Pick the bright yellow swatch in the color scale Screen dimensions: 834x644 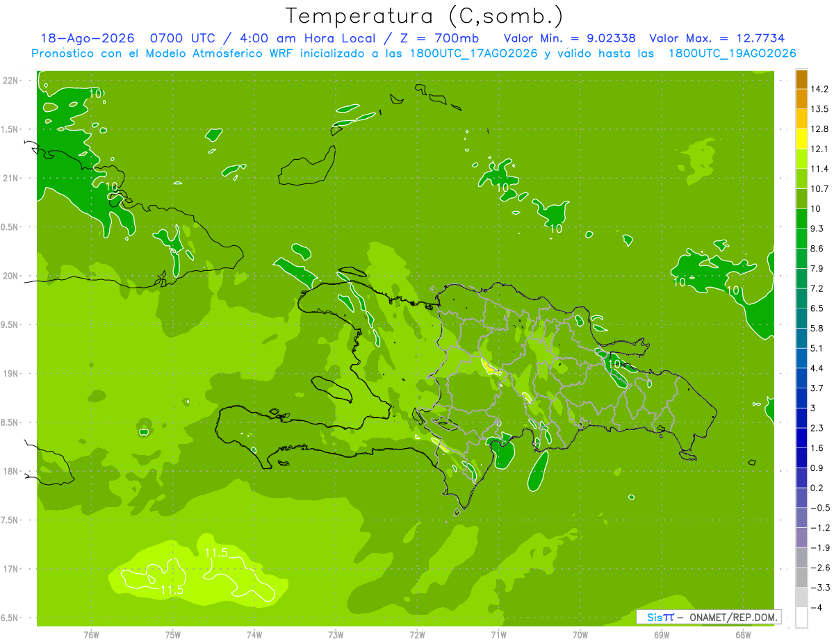tap(801, 139)
